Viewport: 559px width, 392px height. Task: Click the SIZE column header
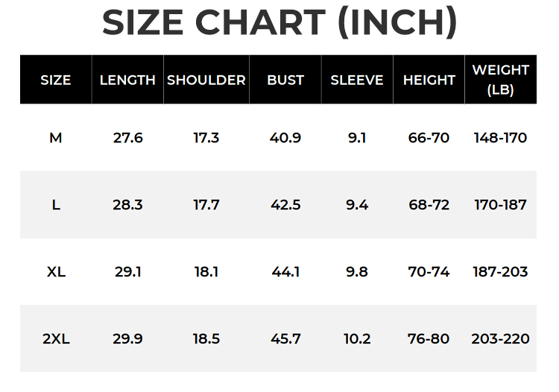click(56, 80)
